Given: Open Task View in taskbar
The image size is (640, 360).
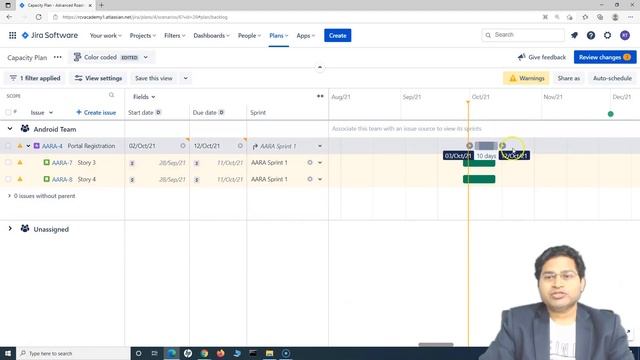Looking at the screenshot, I should point(154,353).
